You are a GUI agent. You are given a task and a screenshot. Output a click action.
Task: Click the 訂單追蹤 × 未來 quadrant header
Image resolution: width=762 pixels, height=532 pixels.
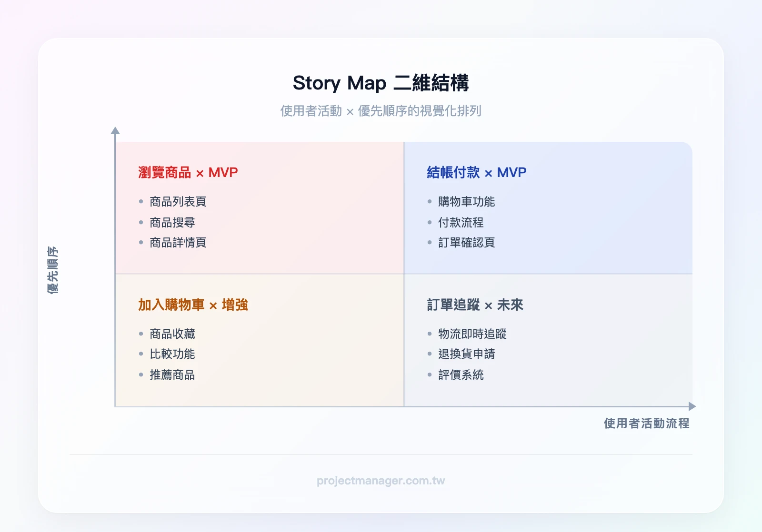475,305
